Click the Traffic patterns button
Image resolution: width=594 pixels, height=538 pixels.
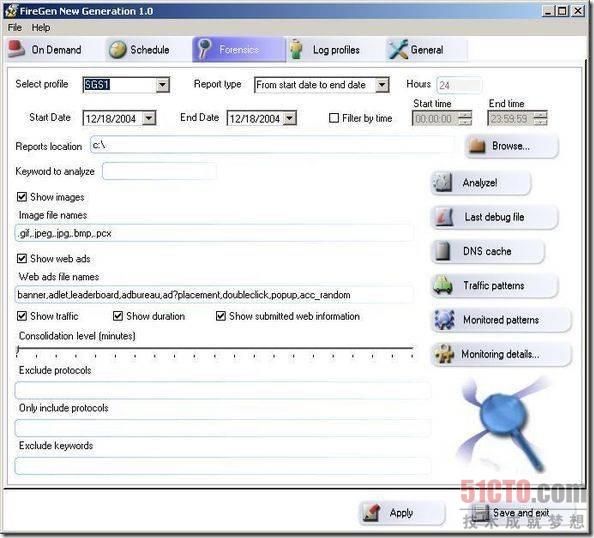pyautogui.click(x=495, y=285)
